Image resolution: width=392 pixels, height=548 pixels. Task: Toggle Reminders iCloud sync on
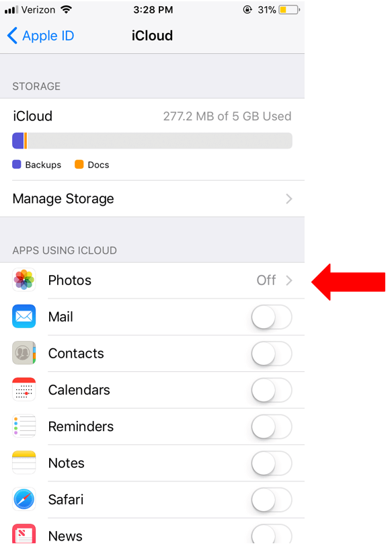click(272, 427)
